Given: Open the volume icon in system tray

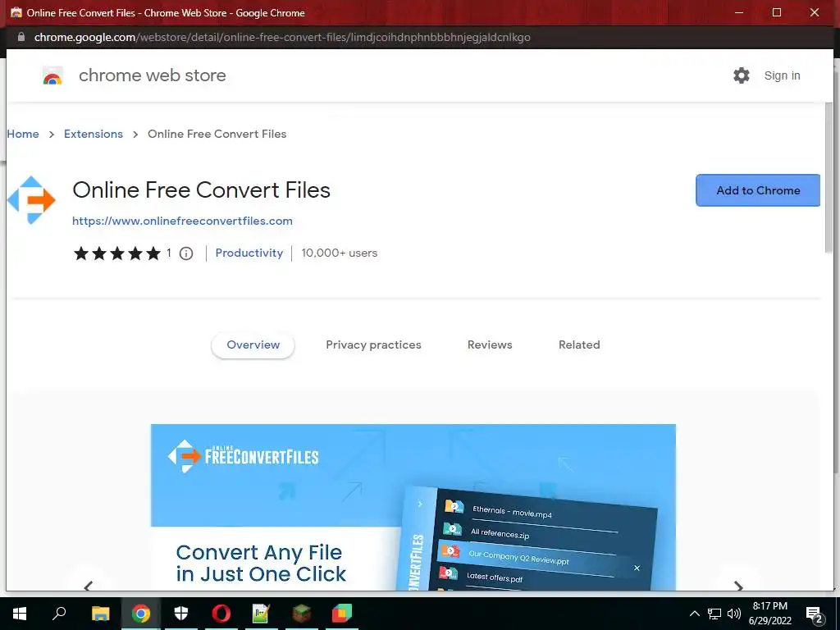Looking at the screenshot, I should tap(734, 614).
